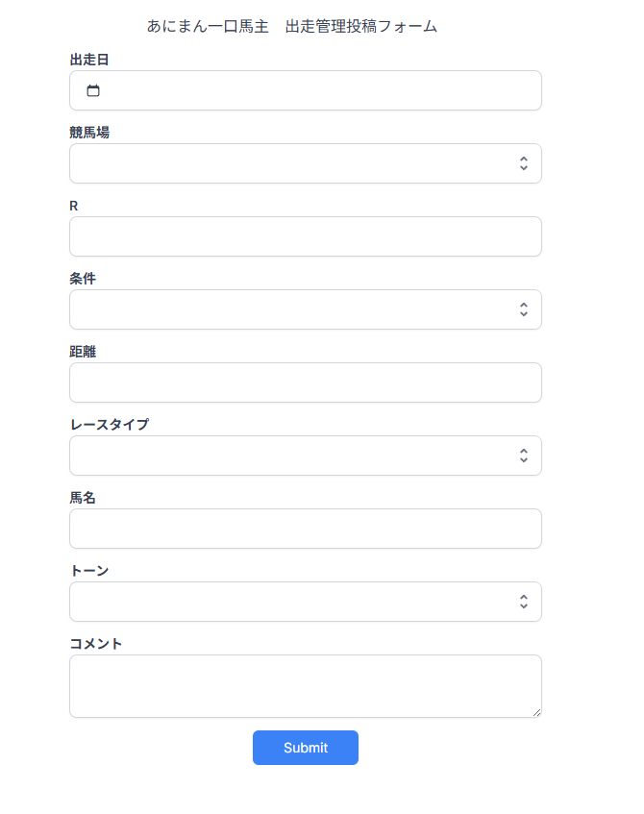Image resolution: width=644 pixels, height=814 pixels.
Task: Click the コメント textarea resize handle
Action: point(536,712)
